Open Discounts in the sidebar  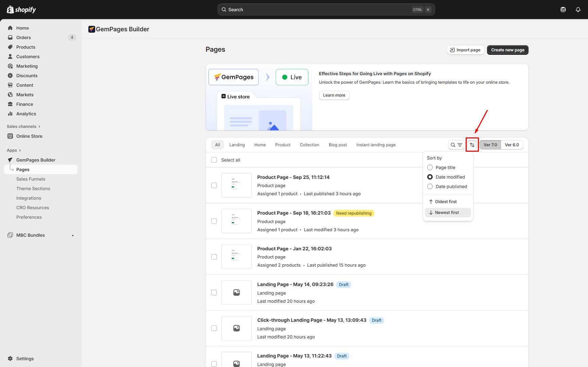27,76
